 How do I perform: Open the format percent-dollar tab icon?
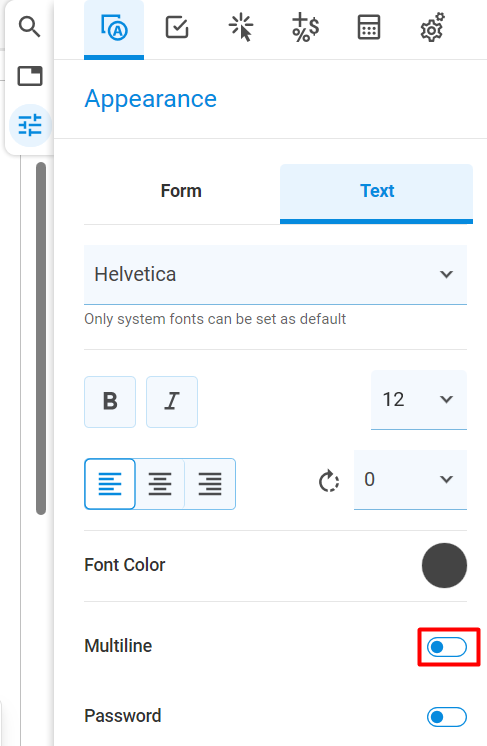[x=305, y=28]
